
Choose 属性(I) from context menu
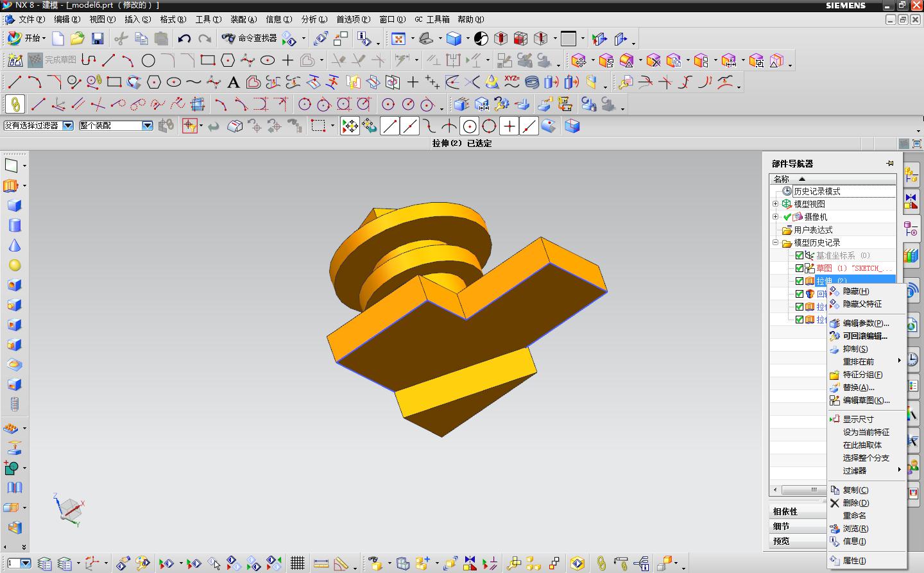point(866,561)
